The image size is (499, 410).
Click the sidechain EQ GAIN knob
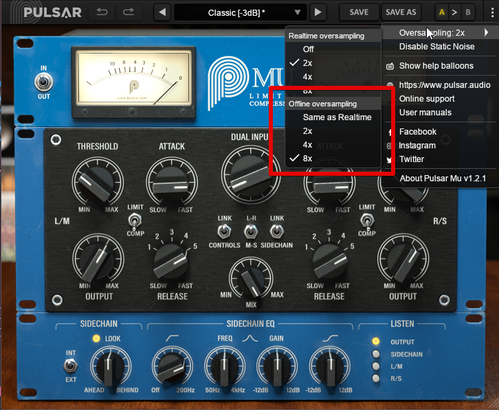pyautogui.click(x=277, y=367)
